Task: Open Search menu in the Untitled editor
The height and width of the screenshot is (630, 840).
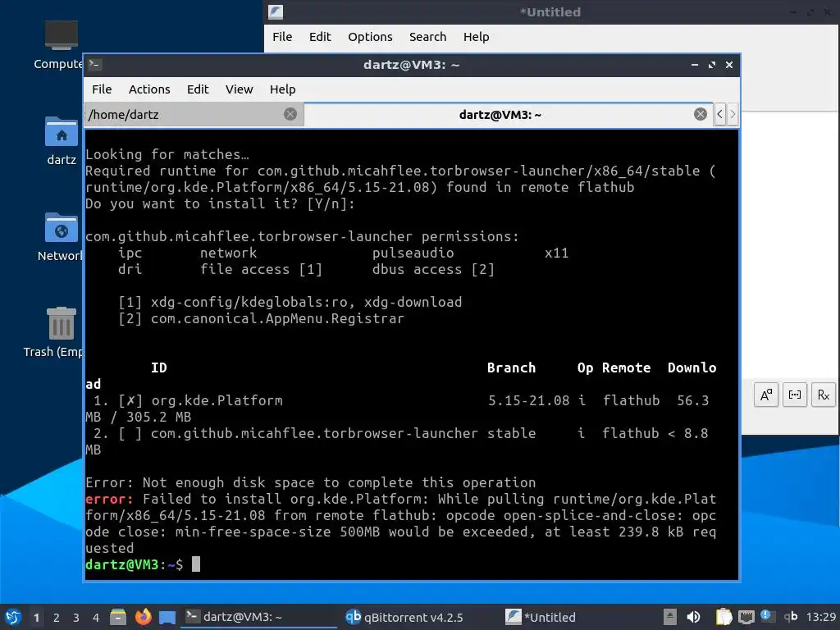Action: [x=427, y=37]
